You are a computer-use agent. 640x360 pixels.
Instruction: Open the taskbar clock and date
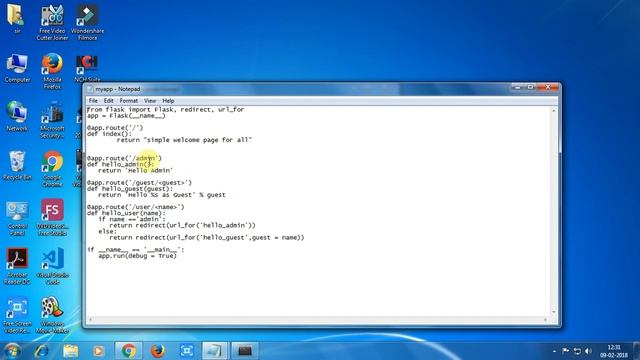(x=613, y=351)
